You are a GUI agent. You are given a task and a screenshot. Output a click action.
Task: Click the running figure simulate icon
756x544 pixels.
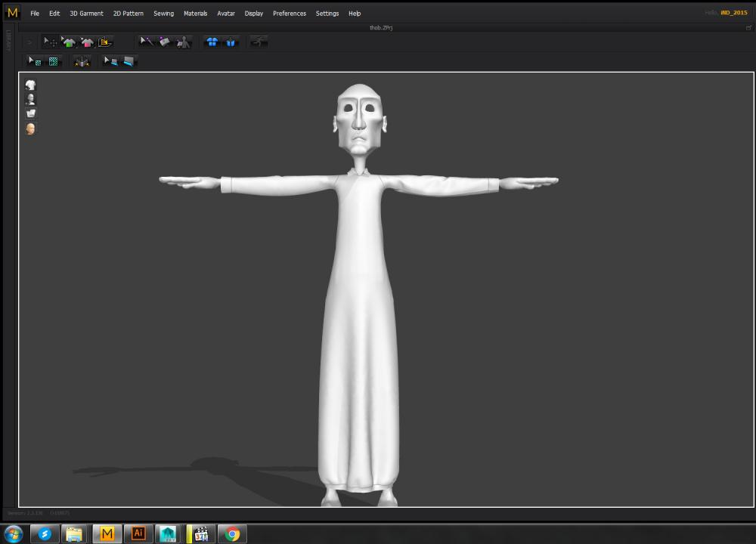click(x=259, y=42)
